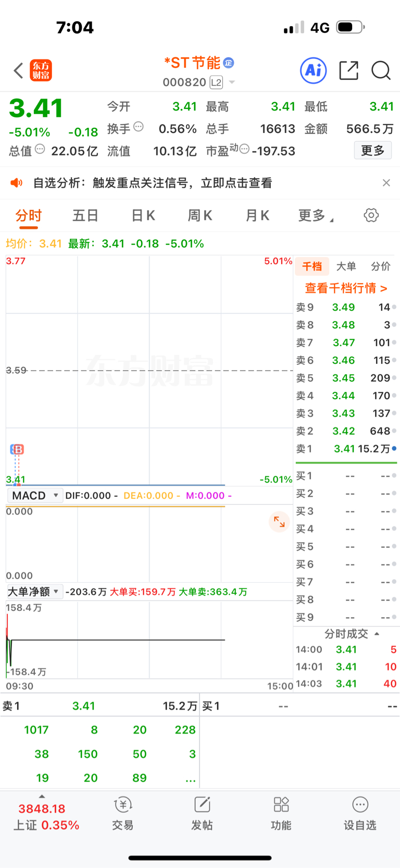Tap the info icon next to 总值
This screenshot has height=868, width=400.
tap(40, 149)
